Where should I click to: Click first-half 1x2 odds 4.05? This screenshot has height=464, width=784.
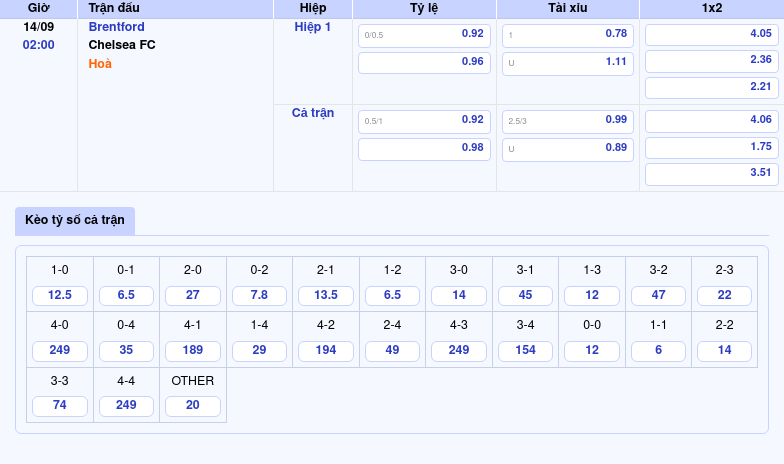click(711, 34)
